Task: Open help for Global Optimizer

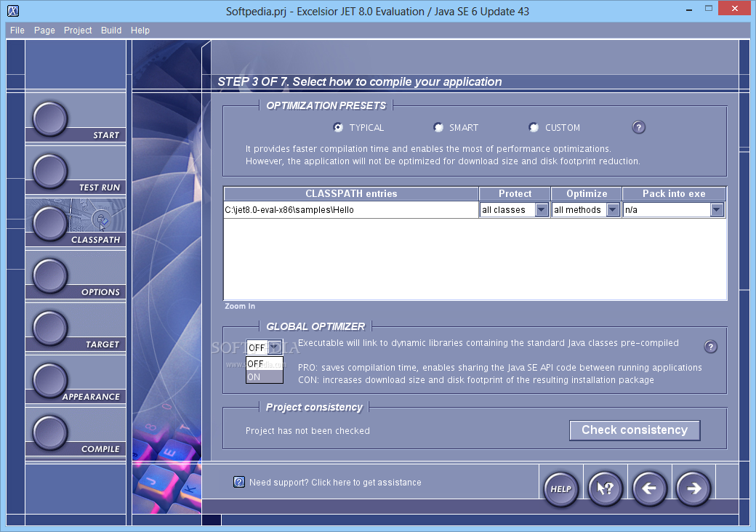Action: click(711, 347)
